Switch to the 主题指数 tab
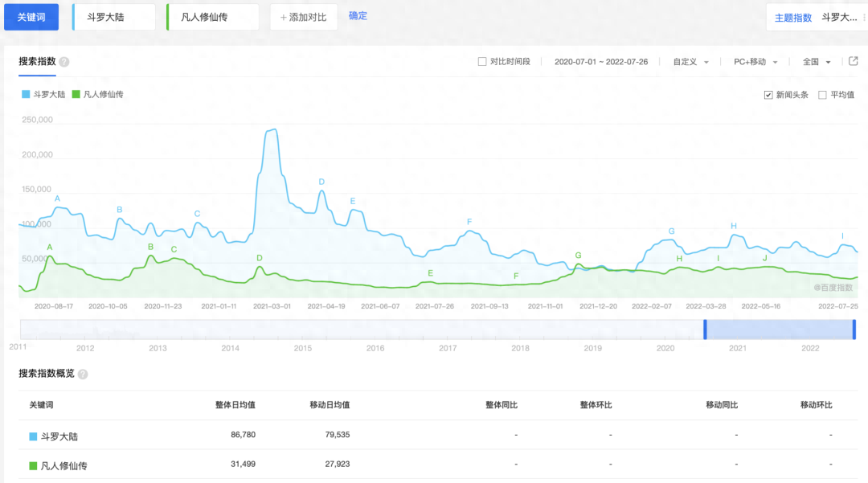 (792, 18)
